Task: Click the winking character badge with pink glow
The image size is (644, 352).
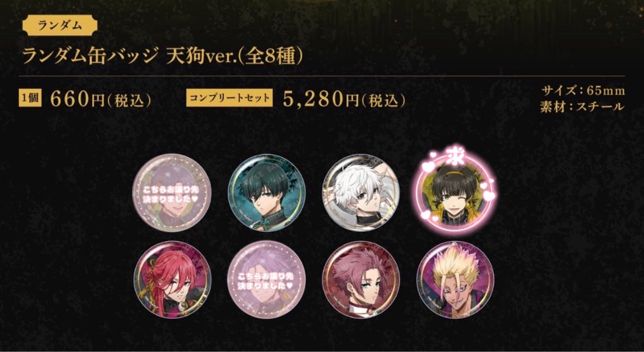Action: point(455,193)
